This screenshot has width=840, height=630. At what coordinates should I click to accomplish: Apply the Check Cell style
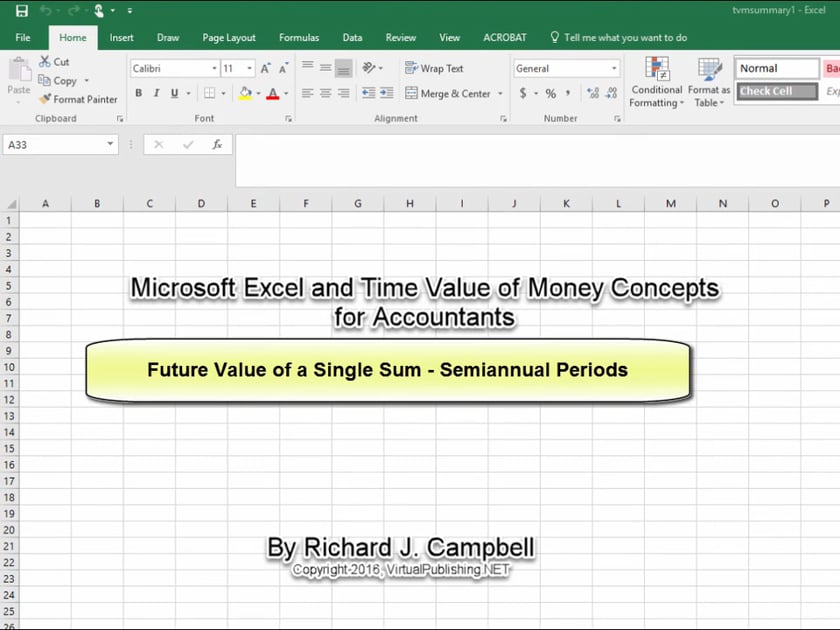pos(777,91)
